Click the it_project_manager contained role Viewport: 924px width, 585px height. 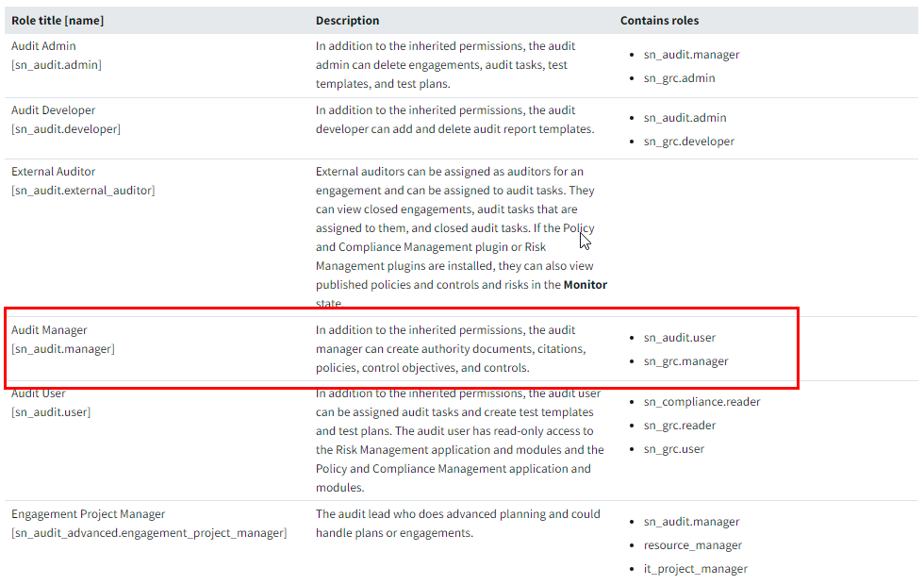pos(695,569)
